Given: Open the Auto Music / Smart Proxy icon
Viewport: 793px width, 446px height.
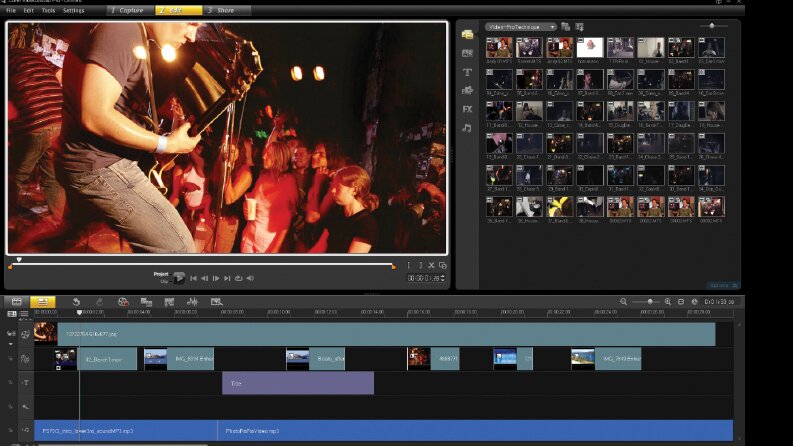Looking at the screenshot, I should (x=216, y=302).
